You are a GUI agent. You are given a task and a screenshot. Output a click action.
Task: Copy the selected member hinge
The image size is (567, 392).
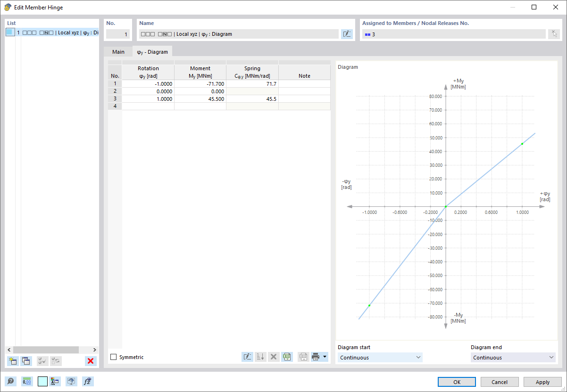26,361
